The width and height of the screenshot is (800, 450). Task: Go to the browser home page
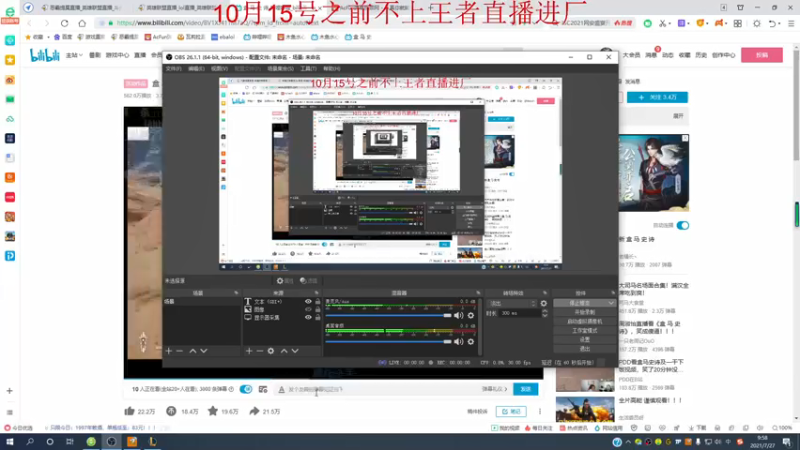82,23
